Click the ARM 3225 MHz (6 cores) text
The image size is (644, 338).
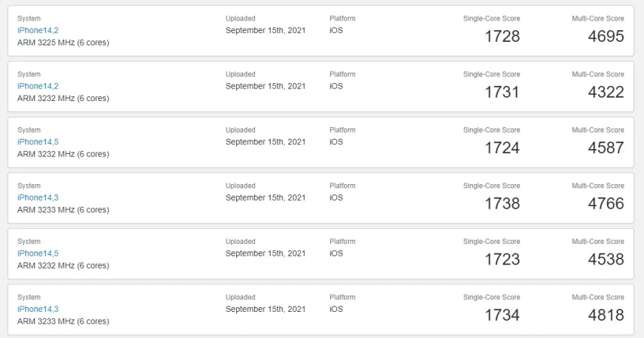click(x=63, y=43)
